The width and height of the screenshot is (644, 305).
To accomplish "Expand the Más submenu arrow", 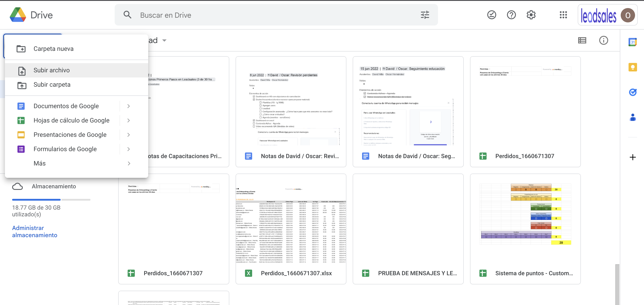I will (x=129, y=163).
